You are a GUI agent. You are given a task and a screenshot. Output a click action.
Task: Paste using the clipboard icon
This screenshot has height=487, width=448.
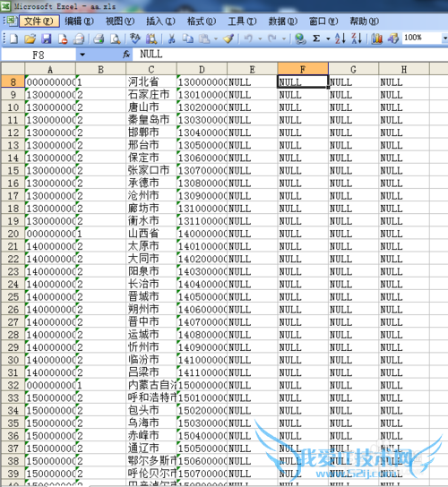[x=204, y=38]
